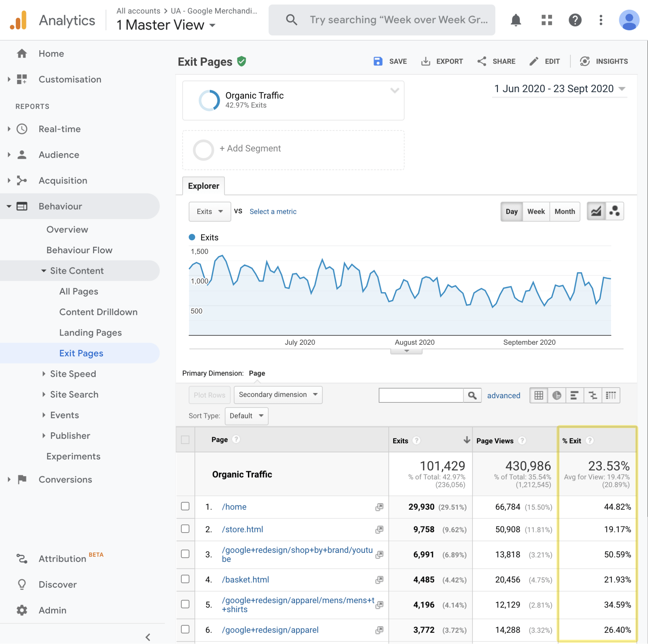Select the pie chart table view icon
Viewport: 648px width, 644px height.
557,395
